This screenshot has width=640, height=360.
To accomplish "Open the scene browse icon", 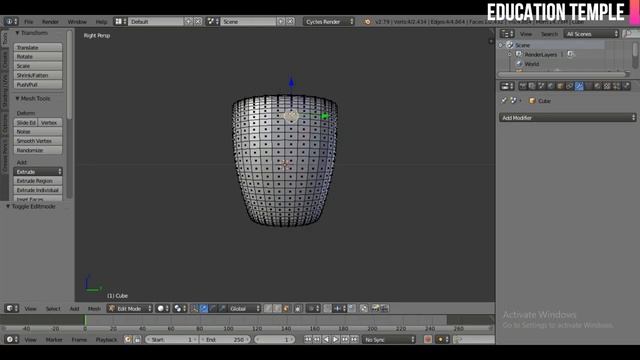I will (x=212, y=21).
